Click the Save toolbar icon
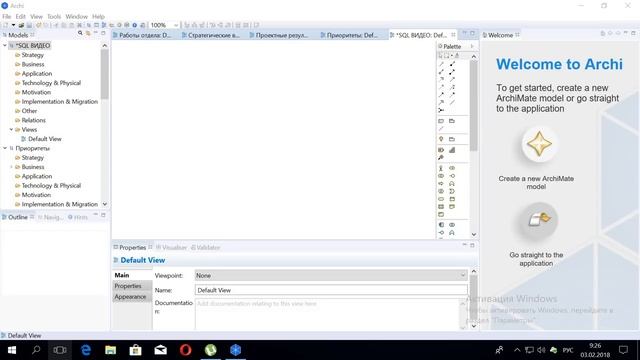Viewport: 640px width, 360px height. 29,25
